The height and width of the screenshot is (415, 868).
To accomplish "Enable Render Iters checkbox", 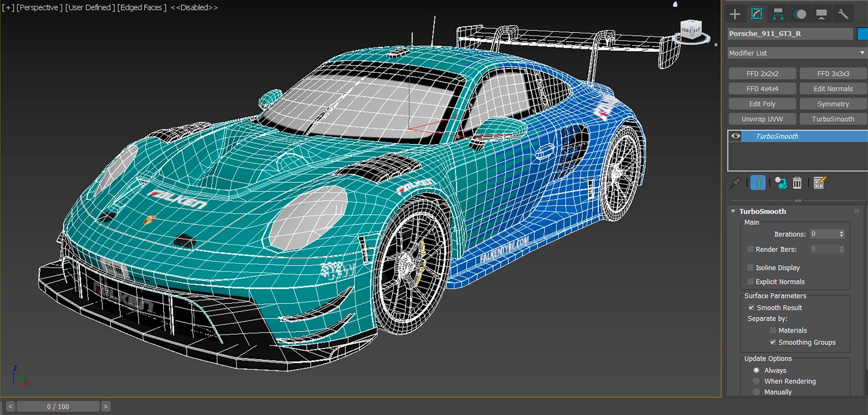I will tap(750, 249).
